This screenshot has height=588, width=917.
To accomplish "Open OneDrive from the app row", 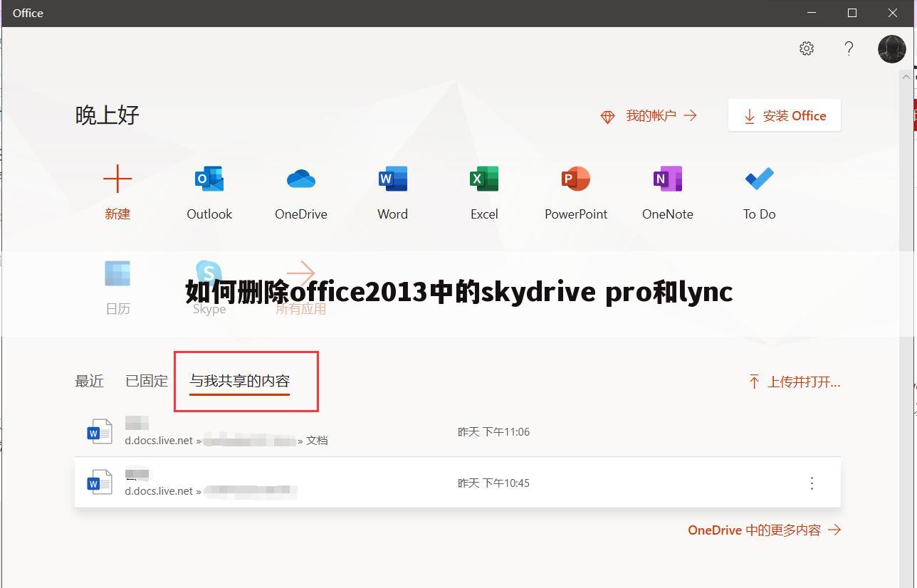I will coord(300,179).
